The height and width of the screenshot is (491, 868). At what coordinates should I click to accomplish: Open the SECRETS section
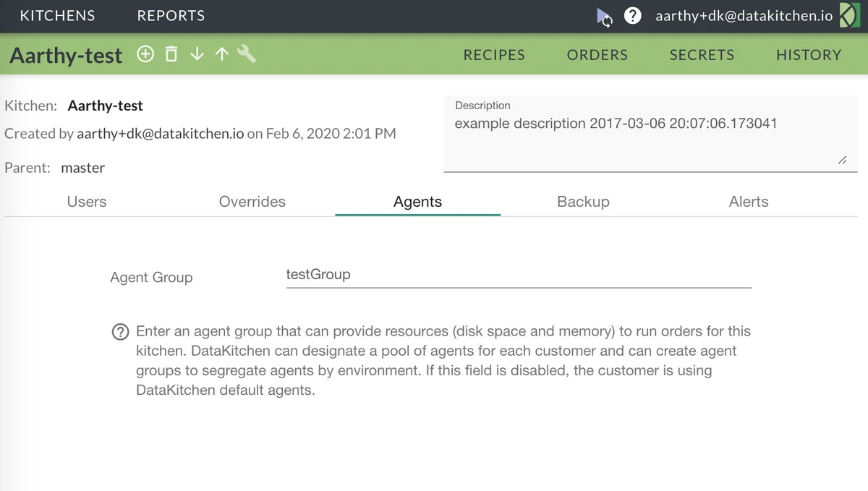[x=702, y=55]
